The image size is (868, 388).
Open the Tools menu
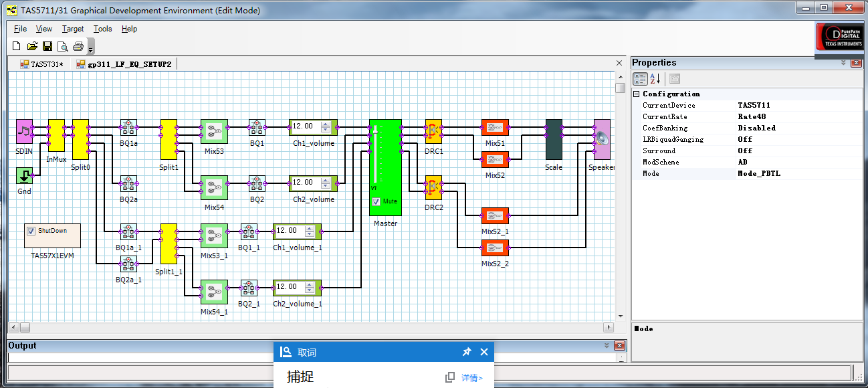pos(103,29)
